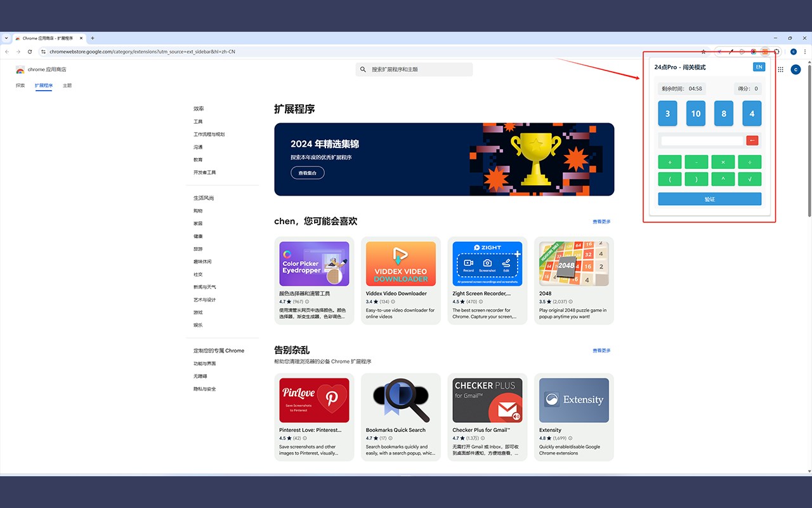
Task: Click info icon beside Viddex Video Downloader rating
Action: coord(393,302)
